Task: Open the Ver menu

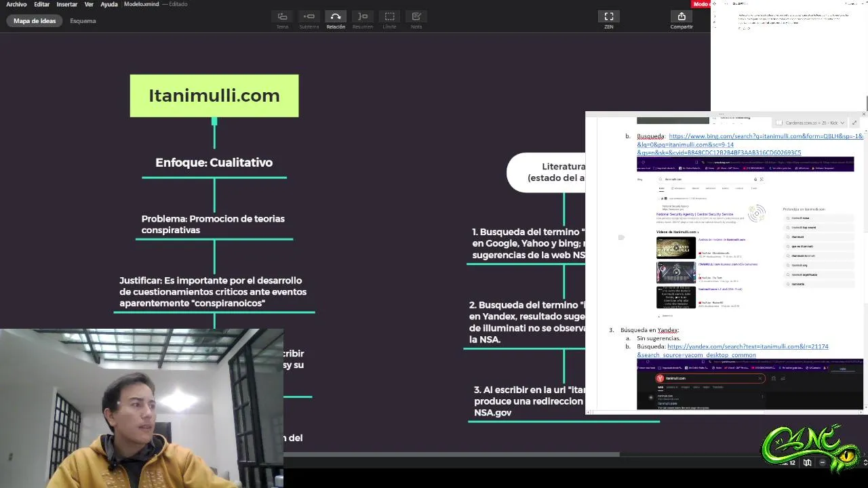Action: pos(89,4)
